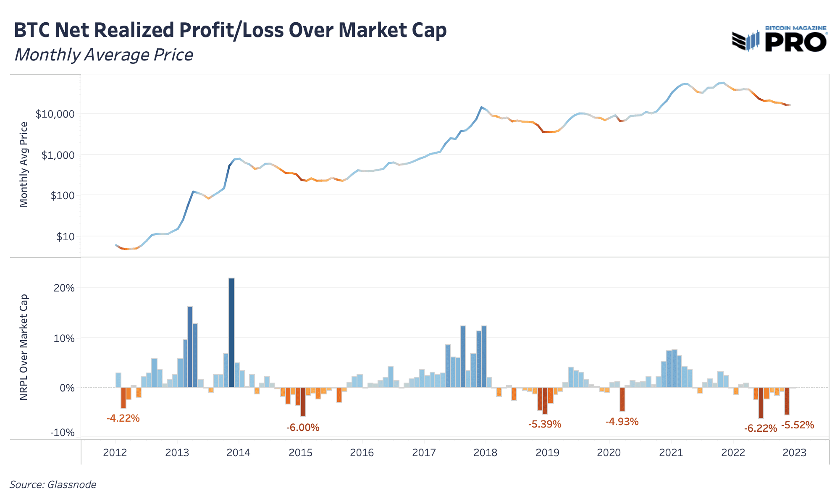Image resolution: width=840 pixels, height=504 pixels.
Task: Click the chart title BTC Net Realized Profit/Loss
Action: coord(230,30)
